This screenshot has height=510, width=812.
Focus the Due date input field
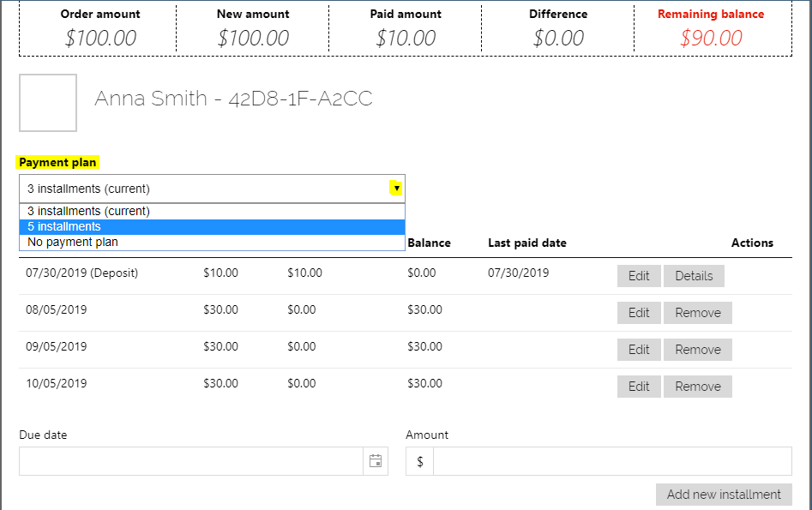(x=191, y=461)
